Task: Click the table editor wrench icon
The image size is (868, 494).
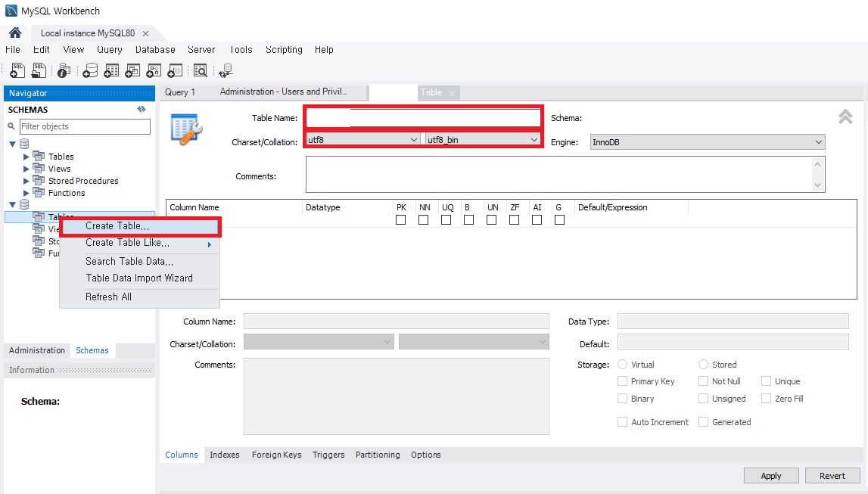Action: point(187,129)
